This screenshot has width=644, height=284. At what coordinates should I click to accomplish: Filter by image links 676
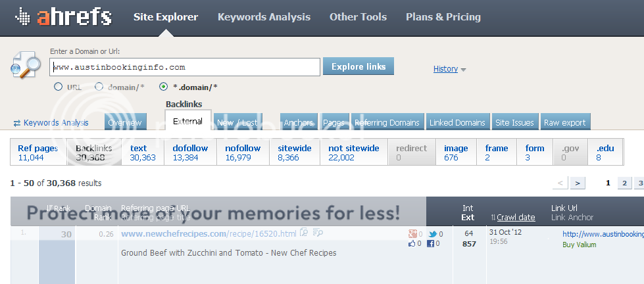click(x=456, y=153)
